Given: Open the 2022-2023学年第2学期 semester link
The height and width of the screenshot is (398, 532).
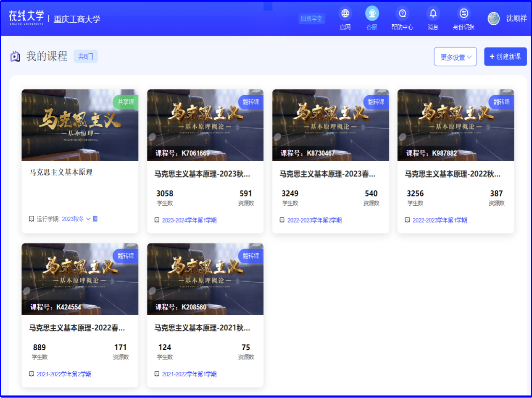Looking at the screenshot, I should point(314,220).
